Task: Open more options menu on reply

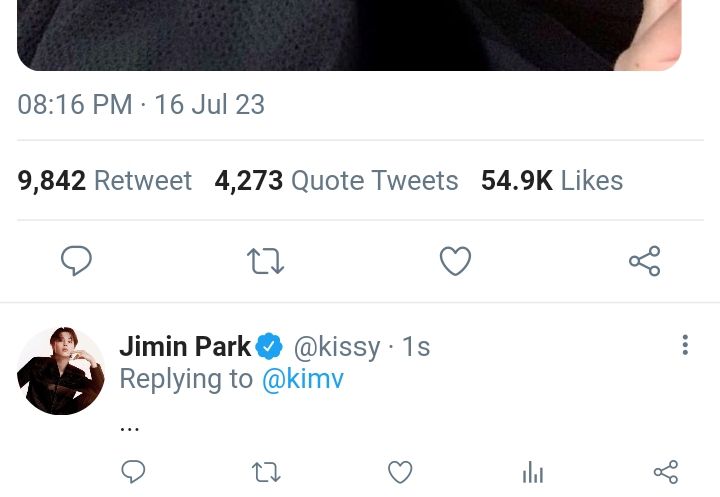Action: (685, 346)
